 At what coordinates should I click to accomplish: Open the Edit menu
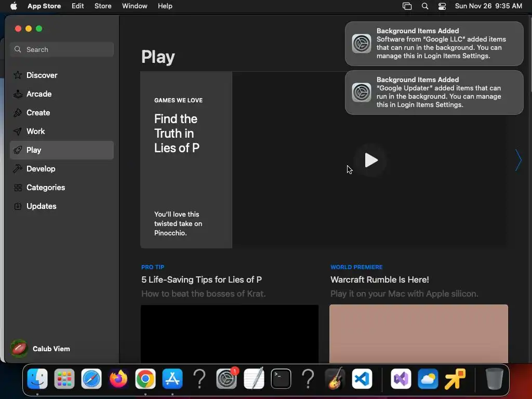78,6
